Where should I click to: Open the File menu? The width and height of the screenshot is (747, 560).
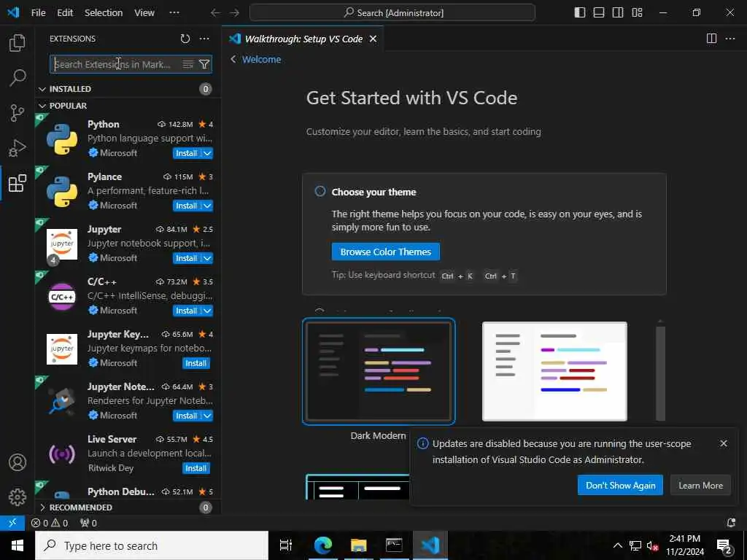pyautogui.click(x=38, y=13)
